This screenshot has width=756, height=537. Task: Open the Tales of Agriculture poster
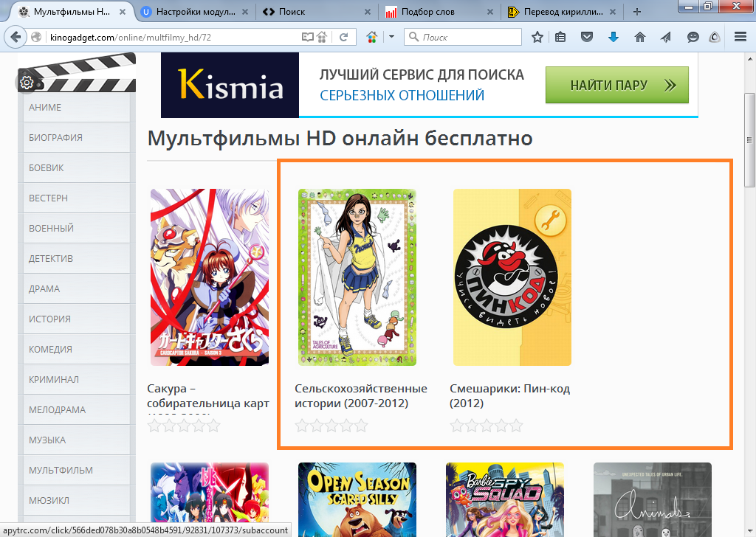click(x=357, y=277)
